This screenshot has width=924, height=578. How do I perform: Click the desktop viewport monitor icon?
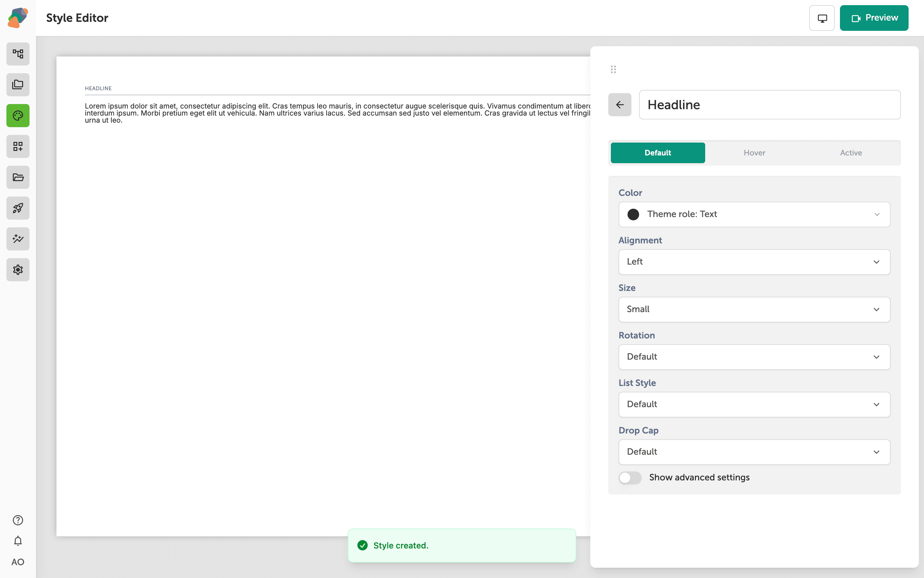[x=822, y=18]
